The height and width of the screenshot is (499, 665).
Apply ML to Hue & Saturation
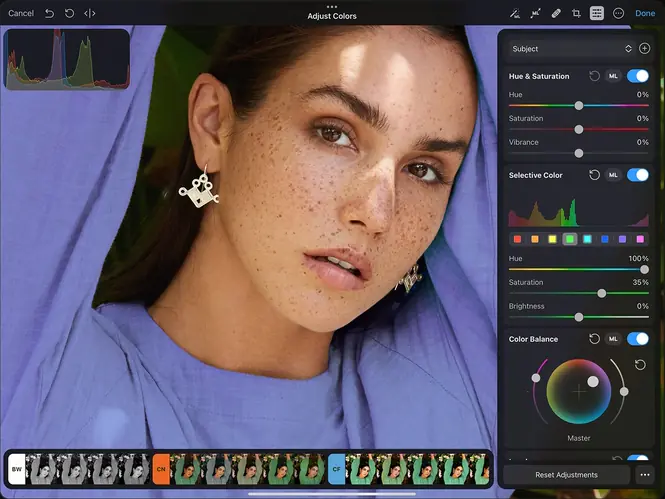(x=613, y=76)
